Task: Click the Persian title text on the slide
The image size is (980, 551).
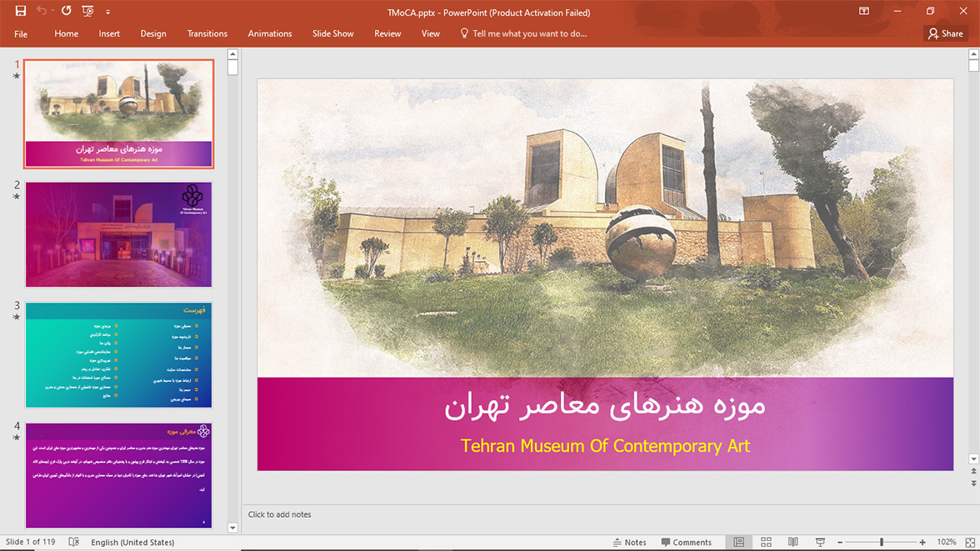Action: (605, 407)
